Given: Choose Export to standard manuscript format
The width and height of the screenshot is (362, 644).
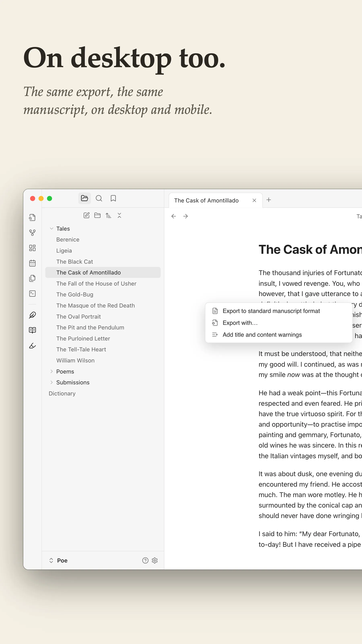Looking at the screenshot, I should [x=279, y=311].
